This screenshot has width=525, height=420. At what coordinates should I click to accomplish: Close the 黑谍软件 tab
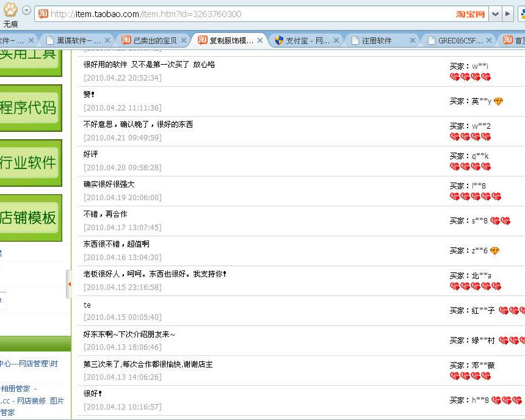(x=107, y=40)
